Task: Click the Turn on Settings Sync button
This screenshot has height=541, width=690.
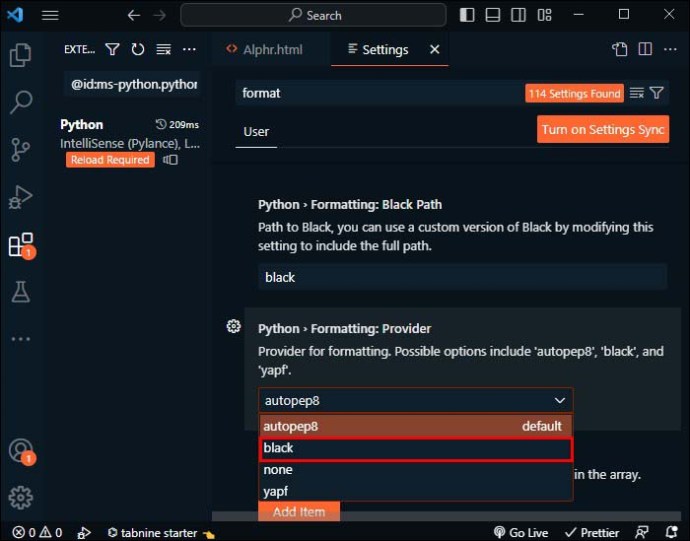Action: 603,129
